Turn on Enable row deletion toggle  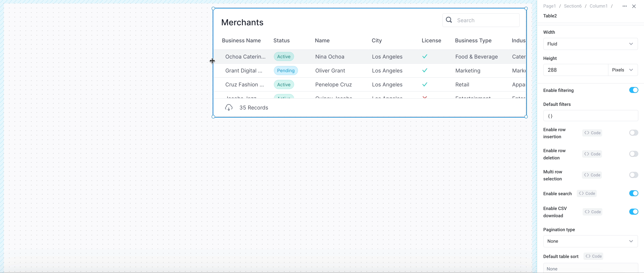tap(633, 154)
